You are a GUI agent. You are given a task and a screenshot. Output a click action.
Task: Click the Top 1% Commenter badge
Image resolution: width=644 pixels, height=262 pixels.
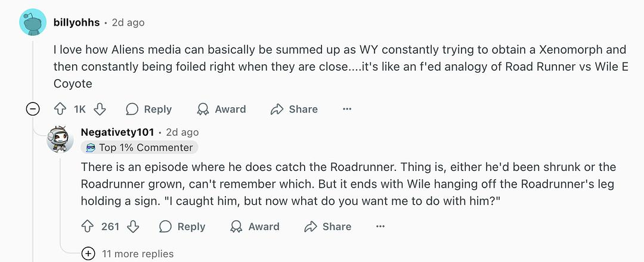pyautogui.click(x=140, y=148)
